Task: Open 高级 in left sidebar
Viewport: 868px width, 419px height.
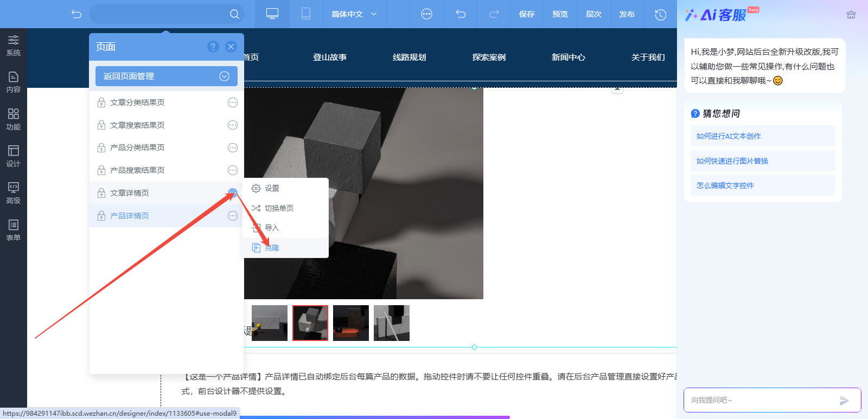Action: click(14, 193)
